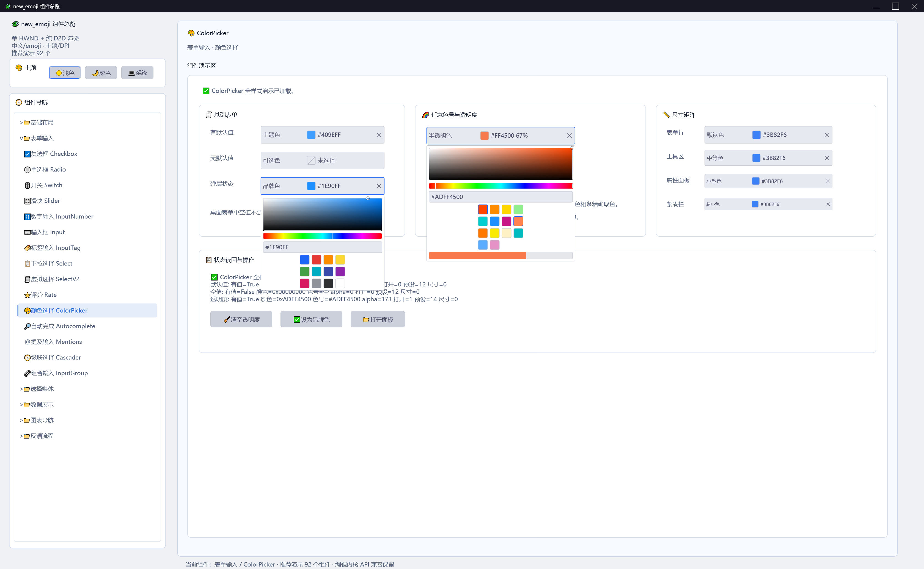Viewport: 924px width, 569px height.
Task: Click the orange alpha transparency slider
Action: [x=501, y=256]
